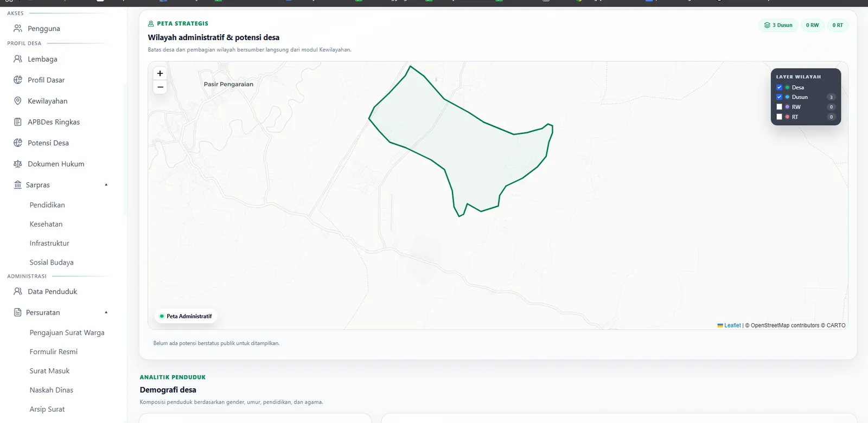868x423 pixels.
Task: Select Kesehatan under Sarpras
Action: (46, 224)
